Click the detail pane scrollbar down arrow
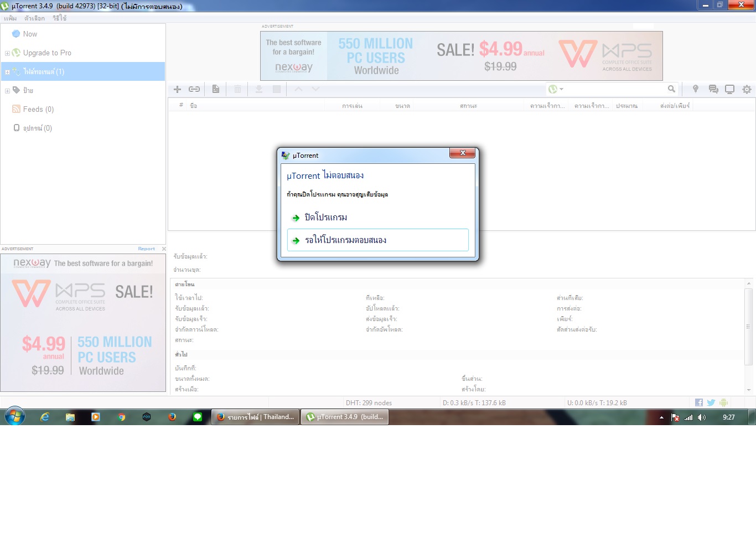756x558 pixels. (748, 390)
